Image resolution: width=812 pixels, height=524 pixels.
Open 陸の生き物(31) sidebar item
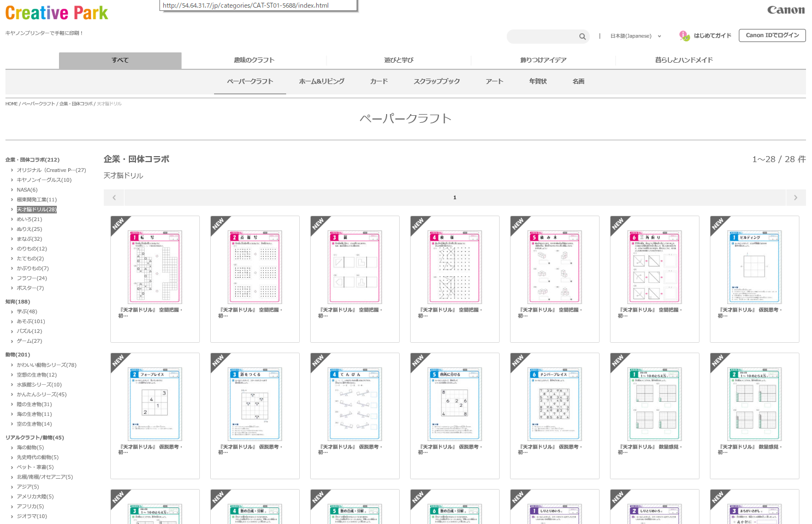click(x=34, y=404)
